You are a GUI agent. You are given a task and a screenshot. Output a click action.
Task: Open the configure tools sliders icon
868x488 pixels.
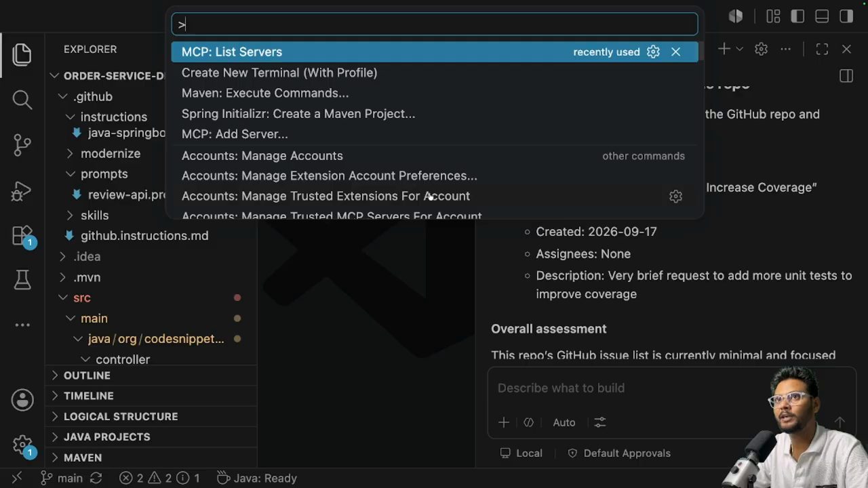600,422
